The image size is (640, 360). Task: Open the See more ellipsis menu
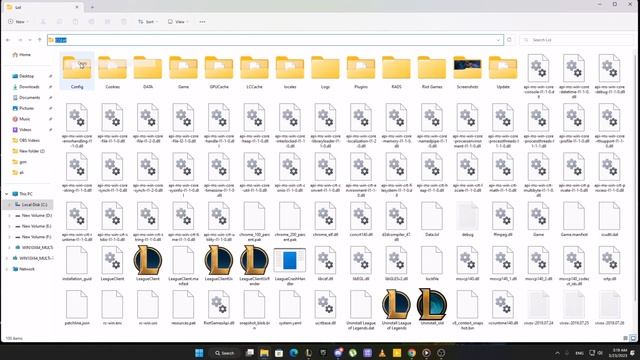click(202, 22)
